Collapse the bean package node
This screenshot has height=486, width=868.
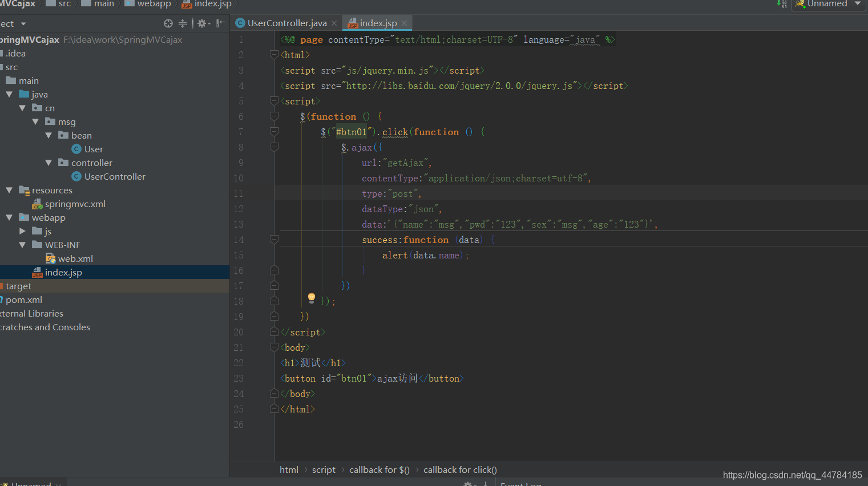49,136
